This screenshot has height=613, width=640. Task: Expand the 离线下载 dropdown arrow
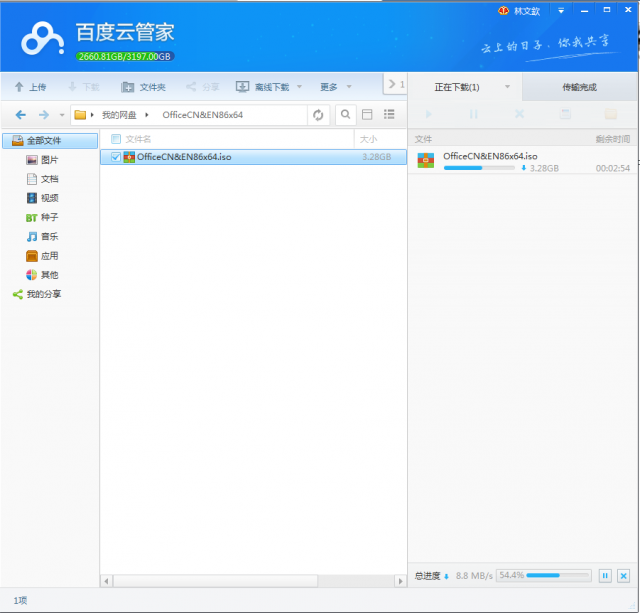click(299, 87)
